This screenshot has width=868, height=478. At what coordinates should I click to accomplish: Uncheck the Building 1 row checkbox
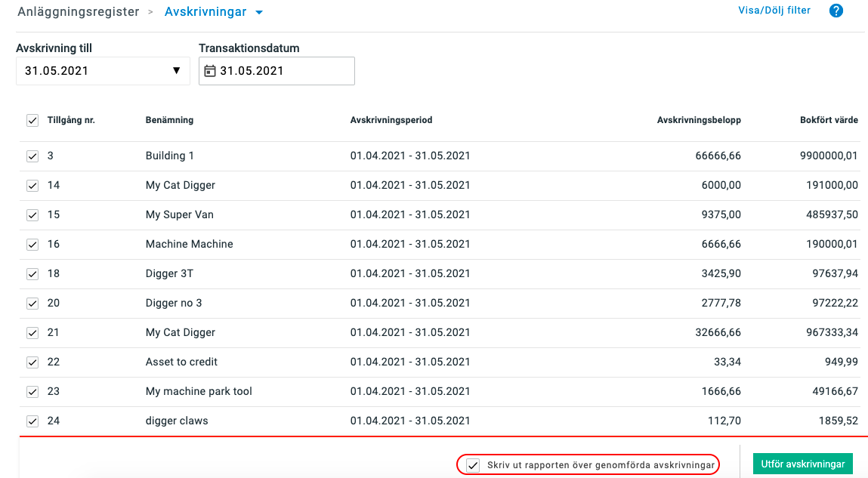click(x=32, y=156)
